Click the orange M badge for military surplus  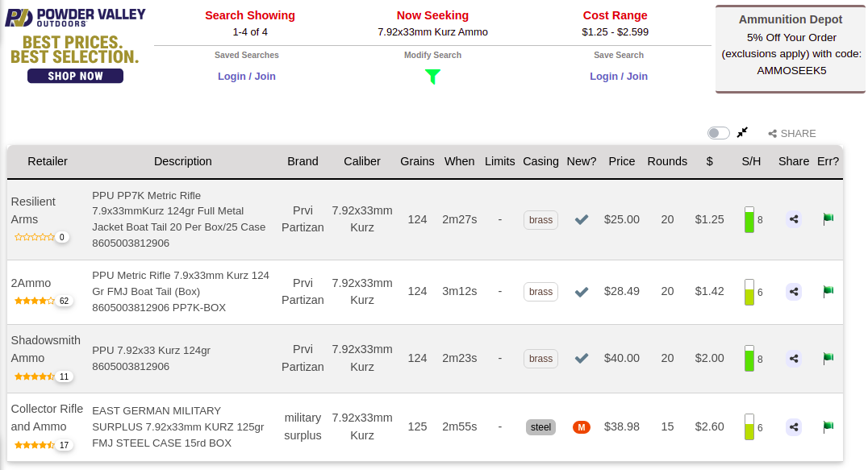pyautogui.click(x=582, y=426)
